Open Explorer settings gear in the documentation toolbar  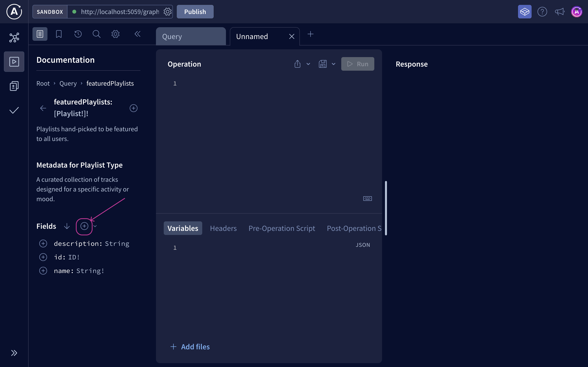click(115, 34)
